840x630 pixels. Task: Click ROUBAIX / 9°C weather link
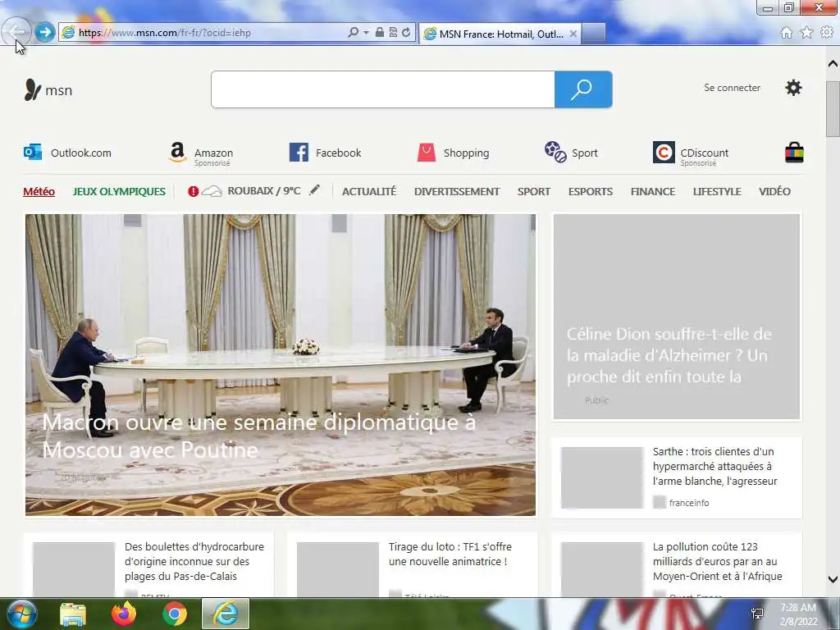click(263, 190)
